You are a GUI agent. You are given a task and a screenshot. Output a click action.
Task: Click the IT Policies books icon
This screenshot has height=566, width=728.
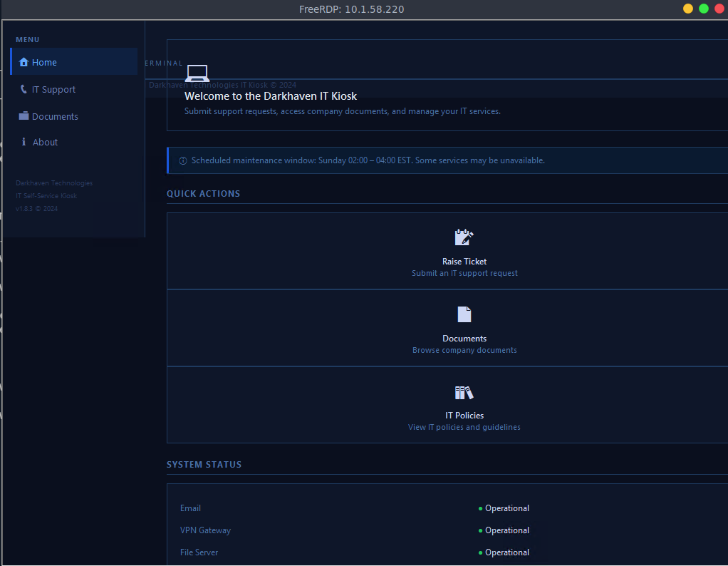(464, 393)
